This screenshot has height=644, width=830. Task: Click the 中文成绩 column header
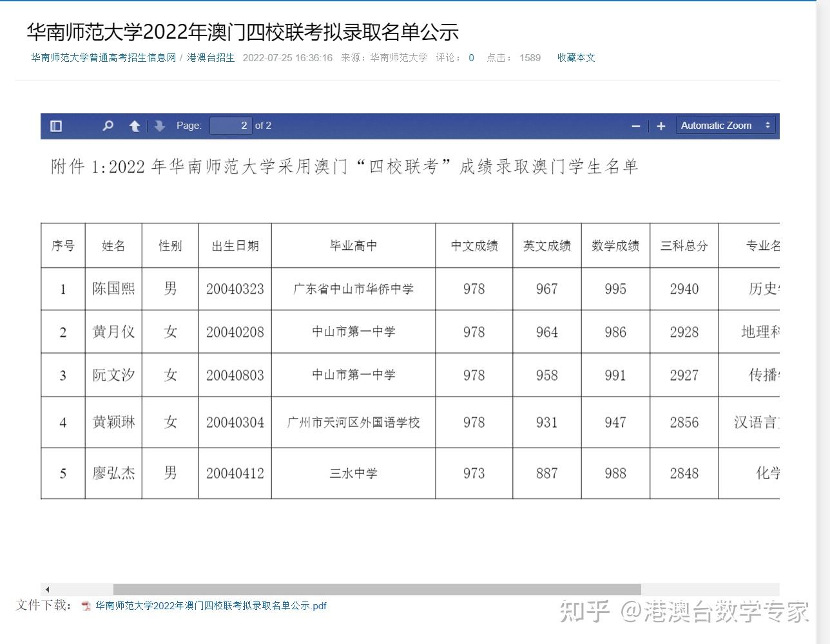pos(474,245)
